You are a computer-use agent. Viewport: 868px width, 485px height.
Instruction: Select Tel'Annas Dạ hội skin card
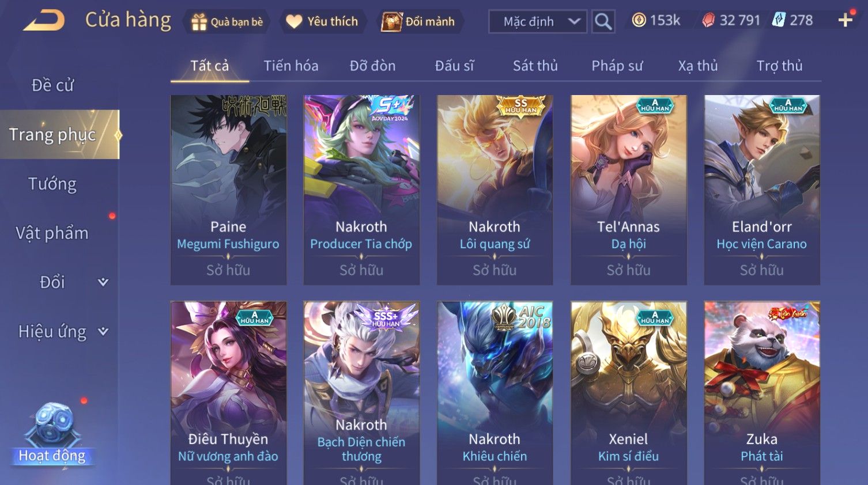628,190
